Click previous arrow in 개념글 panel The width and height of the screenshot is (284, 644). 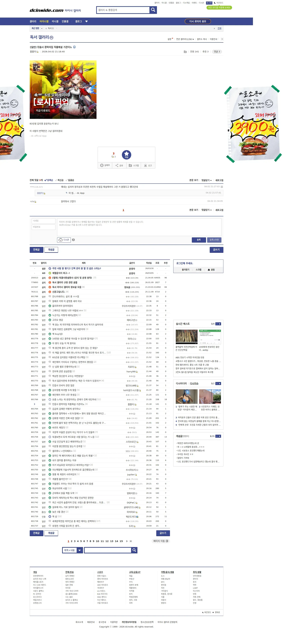pos(217,436)
